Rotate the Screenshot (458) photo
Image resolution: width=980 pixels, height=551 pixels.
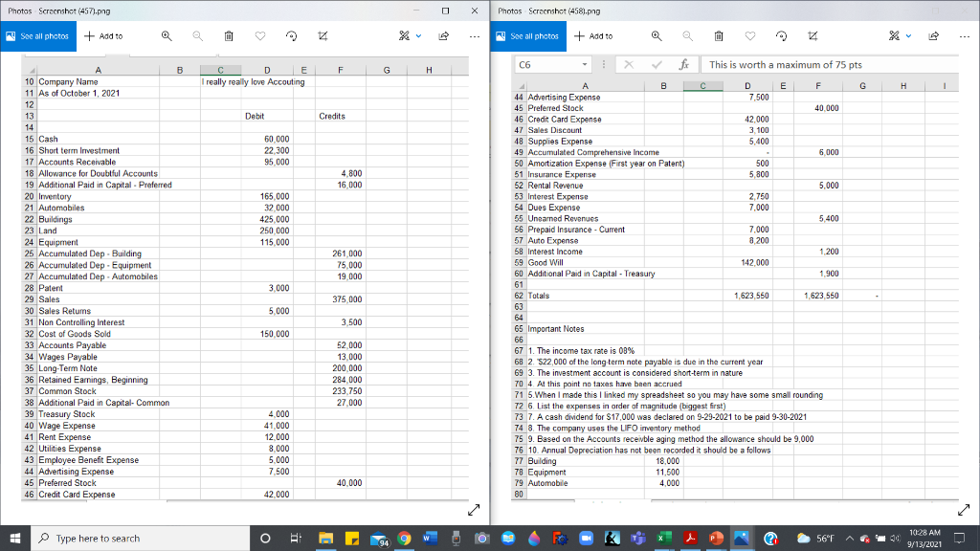[x=781, y=36]
